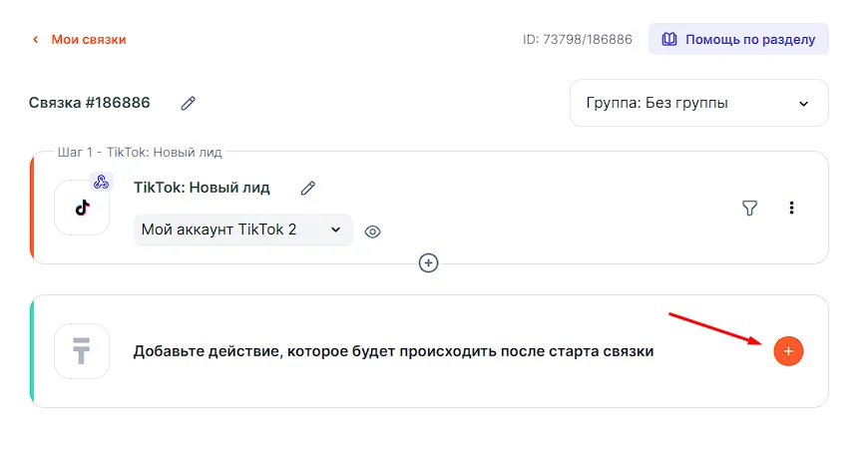868x473 pixels.
Task: Click the circled plus between the steps
Action: click(x=428, y=263)
